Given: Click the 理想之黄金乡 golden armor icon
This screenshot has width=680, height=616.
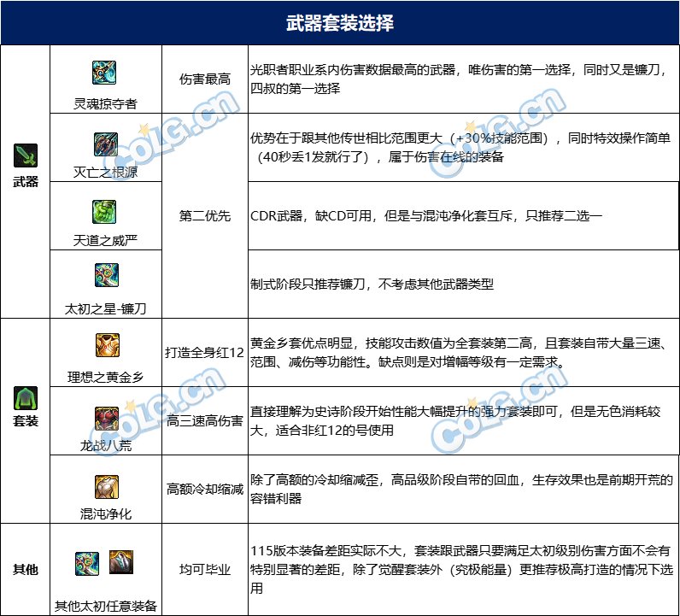Looking at the screenshot, I should tap(105, 345).
